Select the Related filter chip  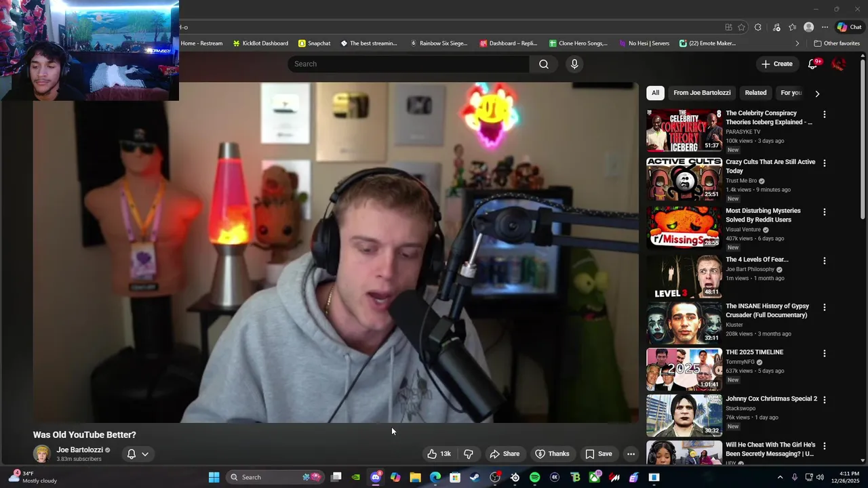[x=755, y=93]
